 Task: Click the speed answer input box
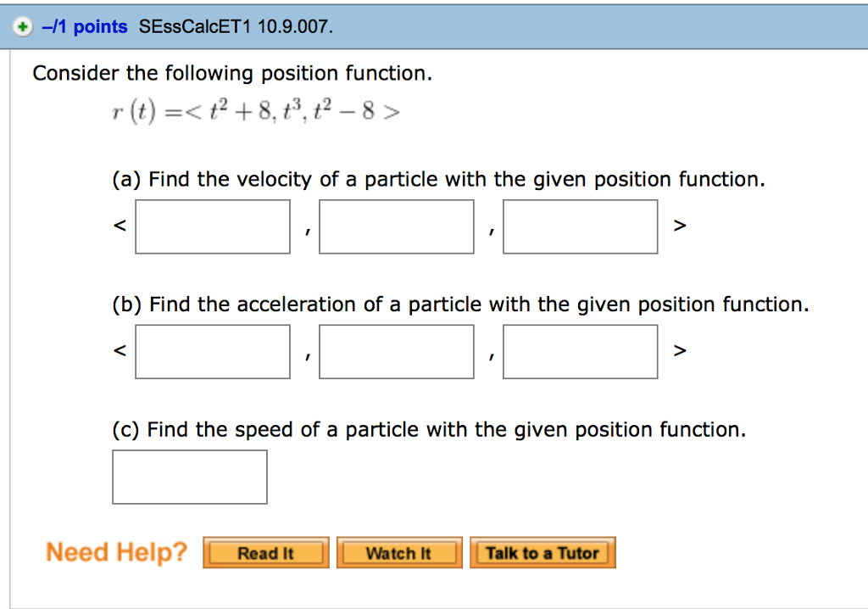189,477
